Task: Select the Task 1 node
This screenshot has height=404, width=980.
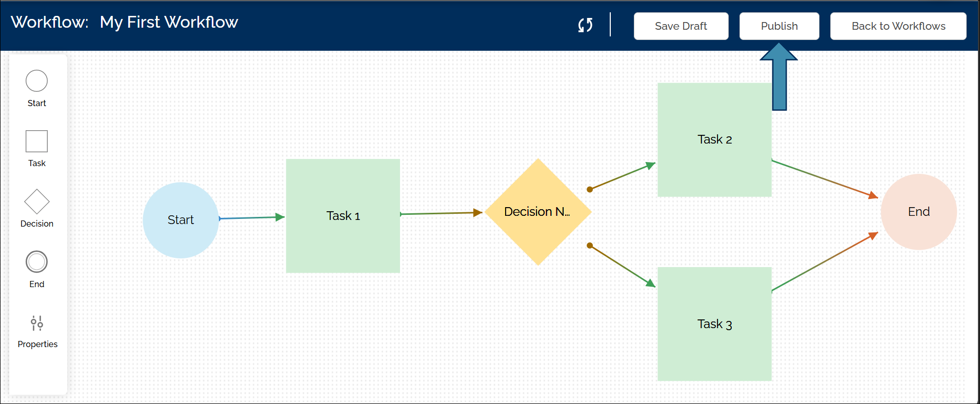Action: (x=343, y=216)
